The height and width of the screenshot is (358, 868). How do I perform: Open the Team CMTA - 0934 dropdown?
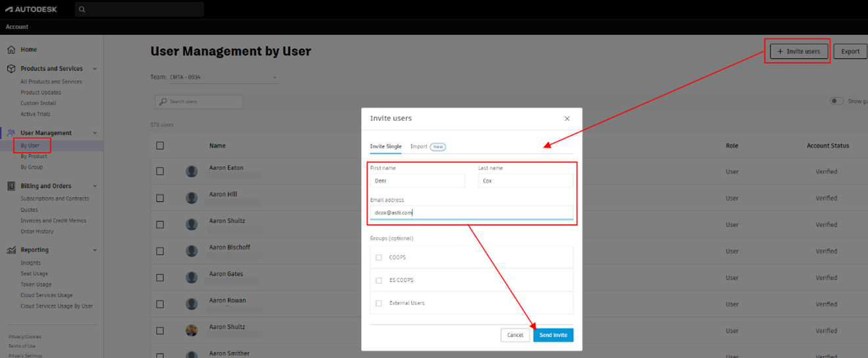(224, 78)
